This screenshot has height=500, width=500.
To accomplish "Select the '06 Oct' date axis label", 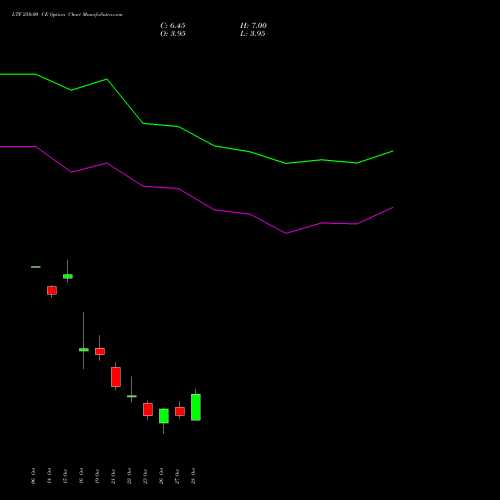I will 33,476.
